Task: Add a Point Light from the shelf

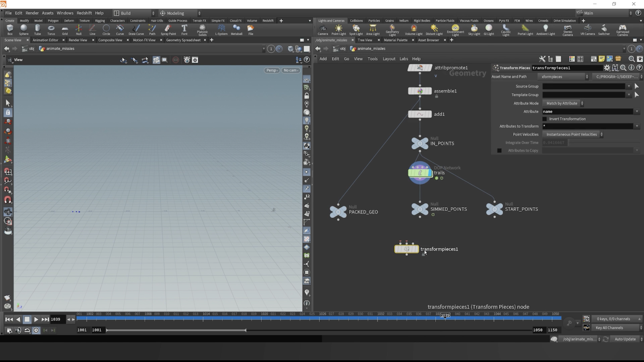Action: click(x=338, y=29)
